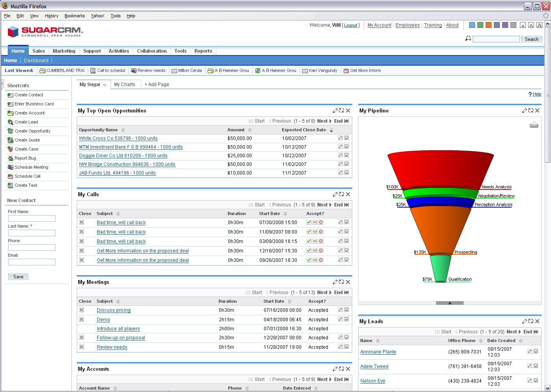
Task: Click the Last Name input field
Action: pyautogui.click(x=32, y=233)
